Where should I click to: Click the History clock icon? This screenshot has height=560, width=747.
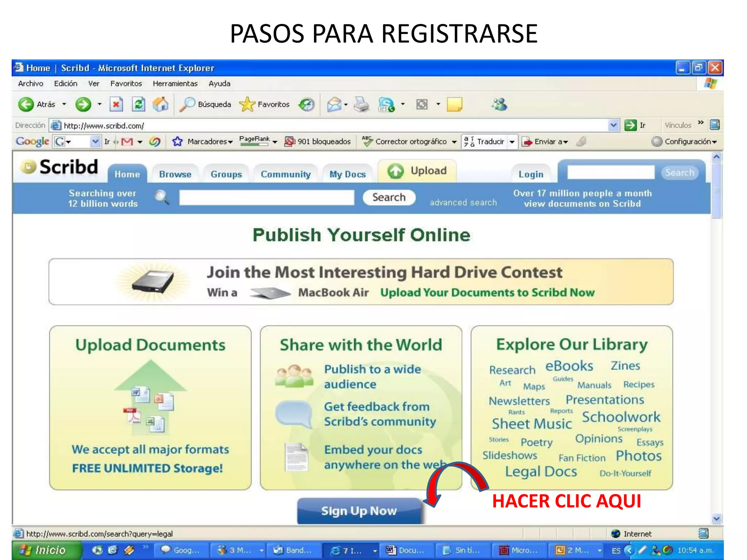pyautogui.click(x=306, y=105)
